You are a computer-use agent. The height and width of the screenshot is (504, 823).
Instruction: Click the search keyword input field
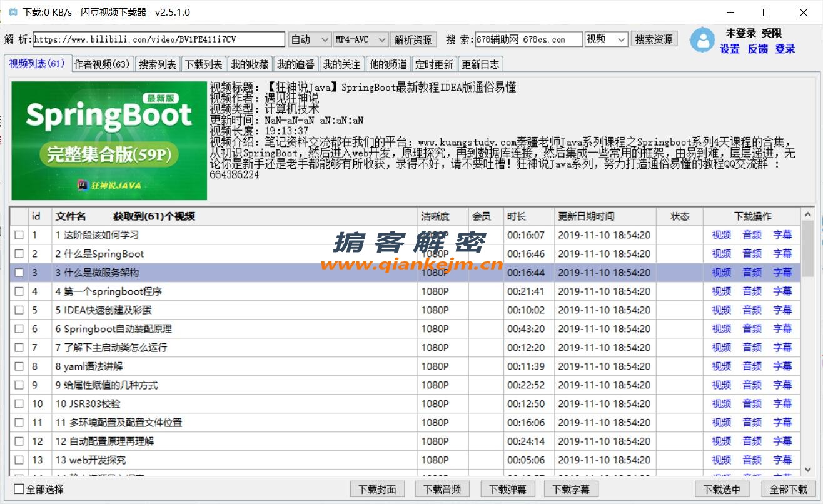[x=529, y=39]
